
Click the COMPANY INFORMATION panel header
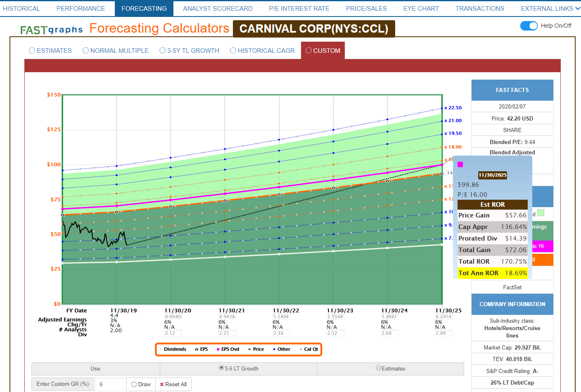[x=512, y=304]
